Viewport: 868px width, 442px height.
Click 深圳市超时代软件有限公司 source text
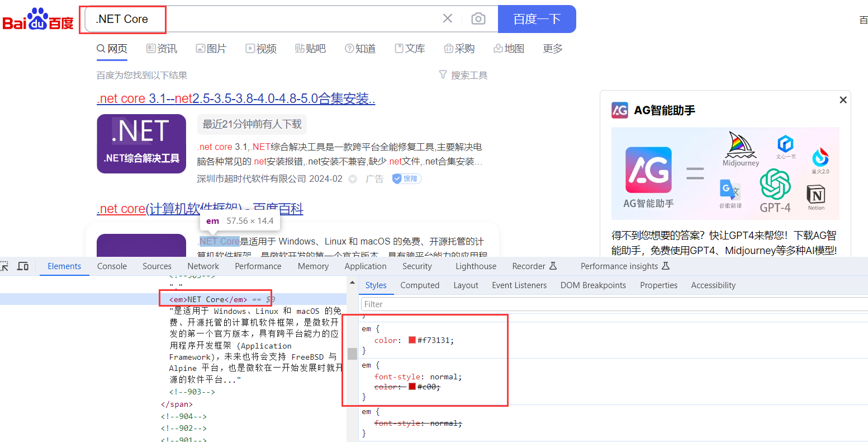click(252, 178)
